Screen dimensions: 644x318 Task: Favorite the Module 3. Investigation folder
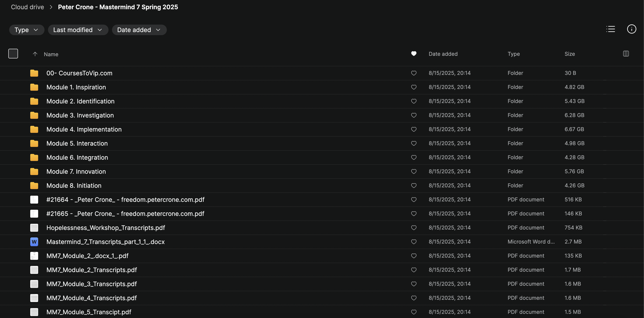click(x=413, y=115)
